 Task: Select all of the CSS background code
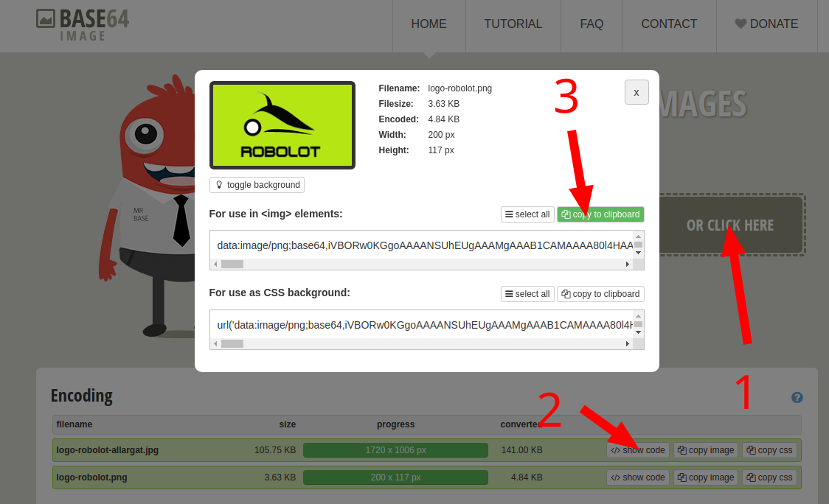(x=527, y=293)
